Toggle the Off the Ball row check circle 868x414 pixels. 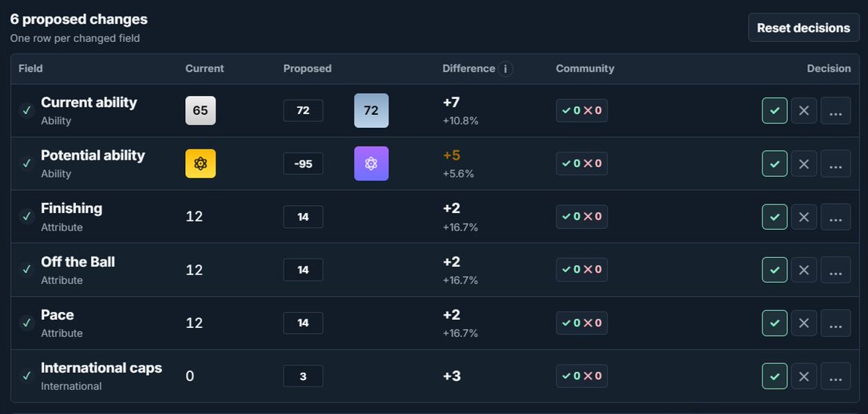[27, 269]
